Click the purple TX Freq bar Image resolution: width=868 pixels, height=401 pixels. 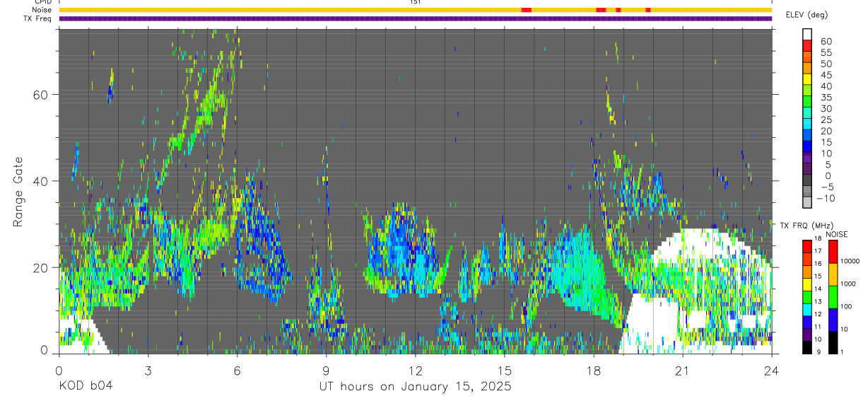click(x=415, y=19)
